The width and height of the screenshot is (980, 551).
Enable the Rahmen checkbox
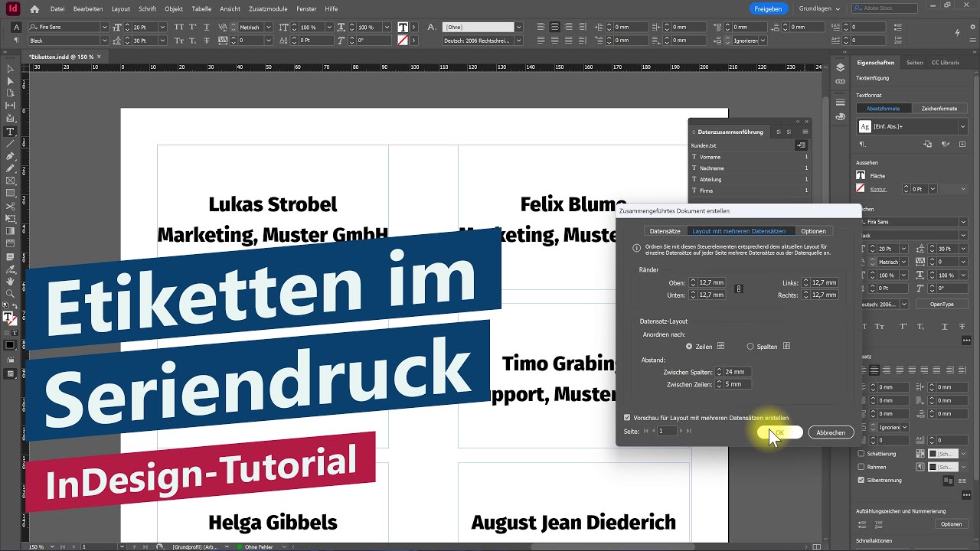coord(861,467)
